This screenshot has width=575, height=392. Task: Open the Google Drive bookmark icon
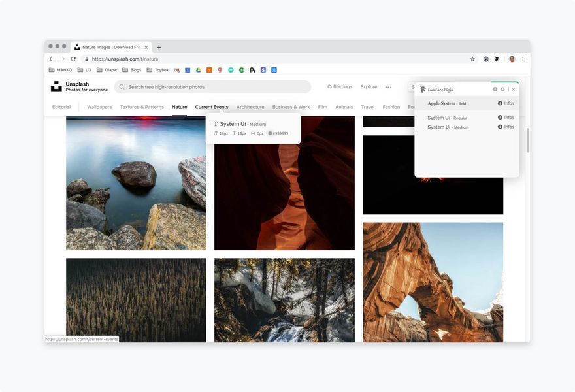click(198, 70)
